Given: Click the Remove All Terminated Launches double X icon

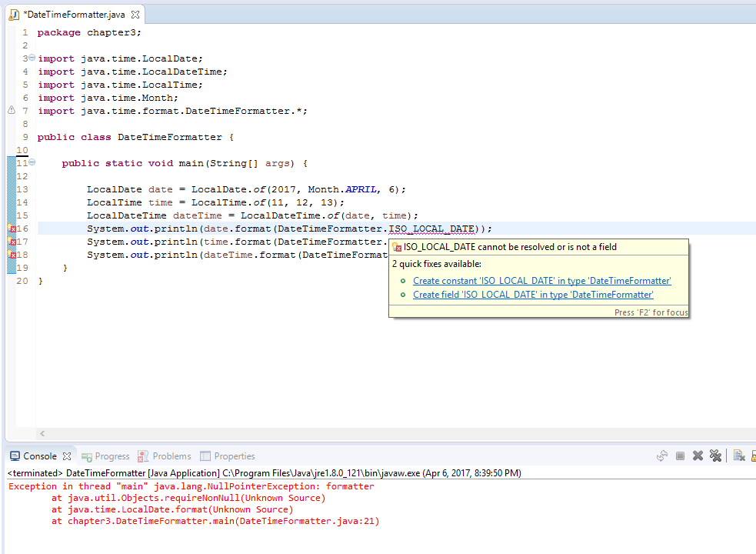Looking at the screenshot, I should click(x=715, y=456).
